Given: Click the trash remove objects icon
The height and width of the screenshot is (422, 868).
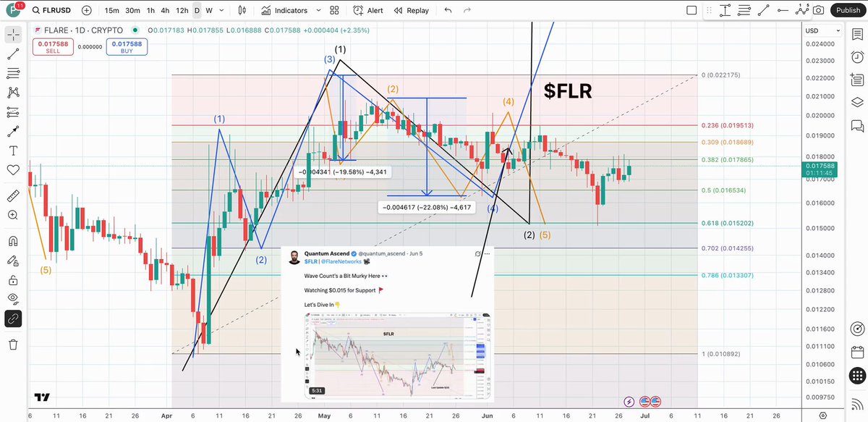Looking at the screenshot, I should 13,345.
